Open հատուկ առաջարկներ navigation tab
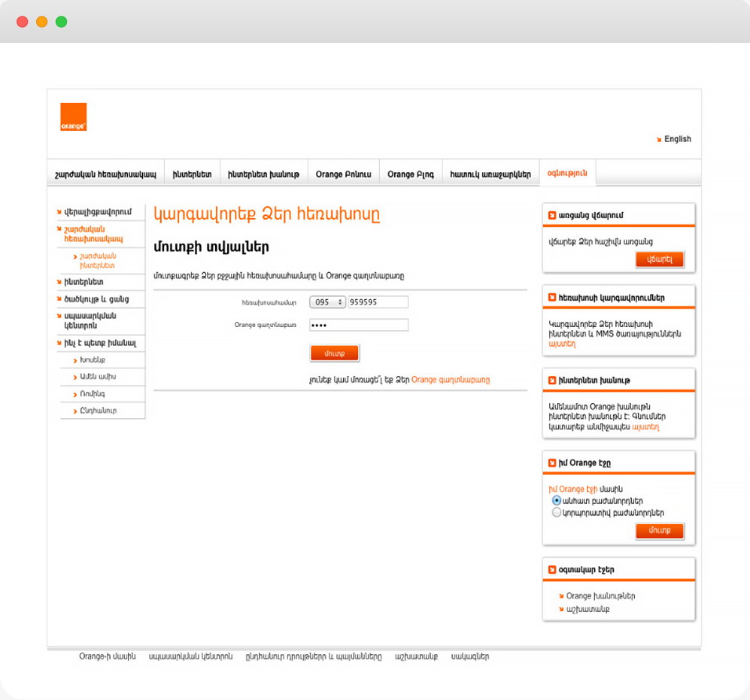This screenshot has height=700, width=750. click(490, 174)
